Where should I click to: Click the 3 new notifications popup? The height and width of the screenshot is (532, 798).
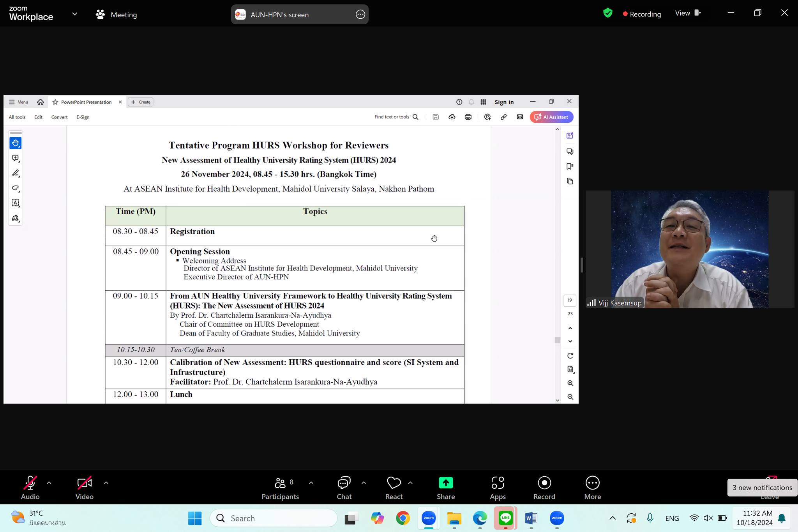[x=762, y=488]
